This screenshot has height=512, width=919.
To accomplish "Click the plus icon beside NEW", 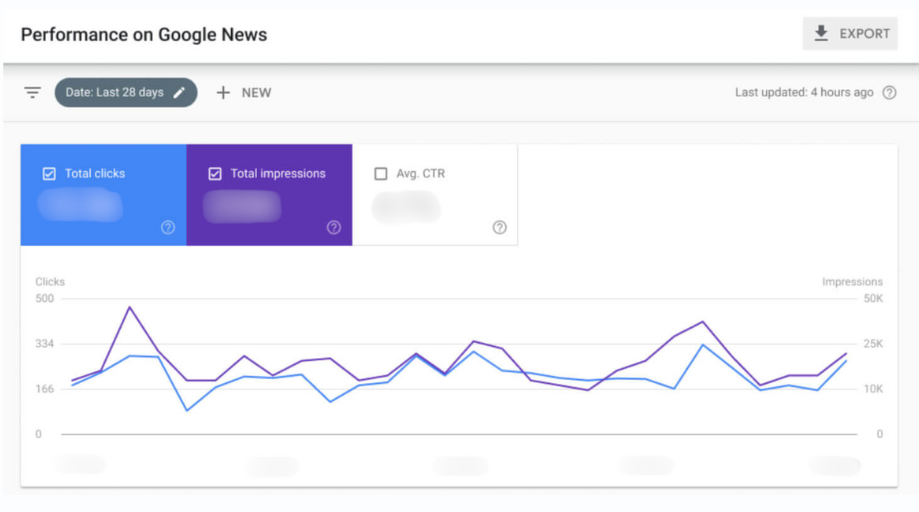I will (x=223, y=93).
